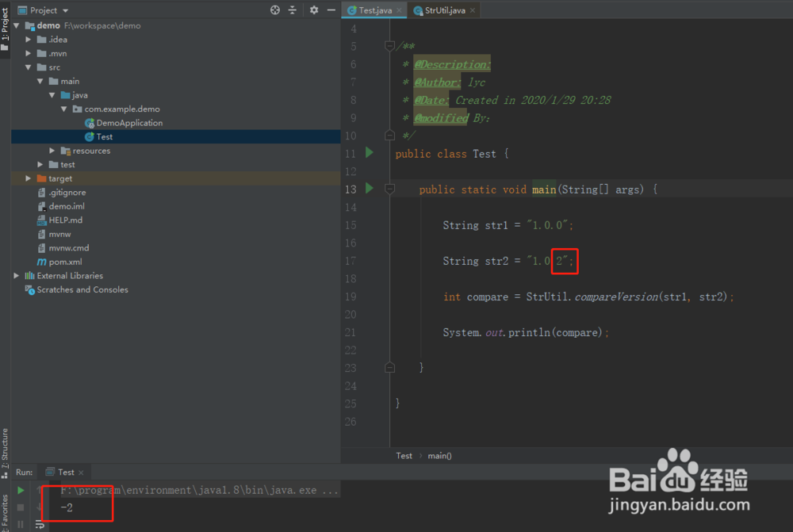Click the run gutter arrow beside class Test

(x=370, y=153)
